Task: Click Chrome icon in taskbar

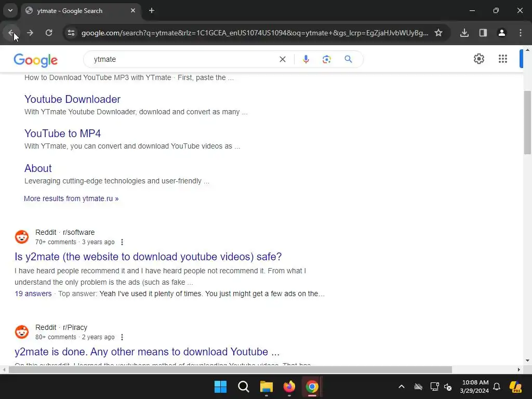Action: coord(312,387)
